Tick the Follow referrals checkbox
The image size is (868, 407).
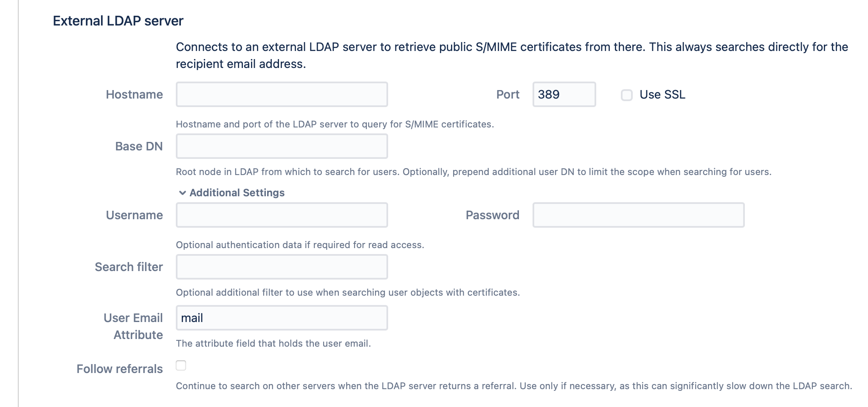point(181,365)
